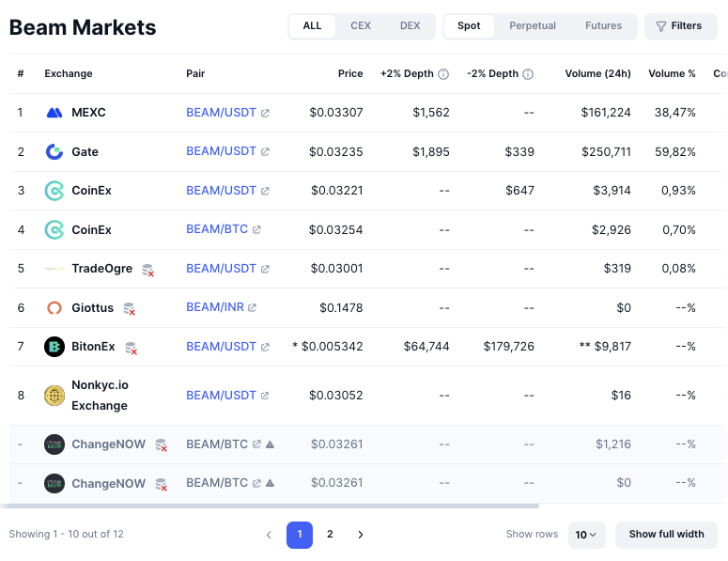Open CoinEx's BEAM/USDT pair link
The height and width of the screenshot is (561, 728).
tap(221, 191)
